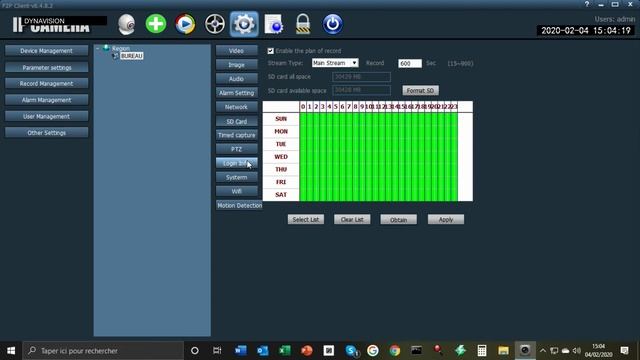The image size is (640, 360).
Task: Open the settings gear toolbar icon
Action: click(244, 24)
